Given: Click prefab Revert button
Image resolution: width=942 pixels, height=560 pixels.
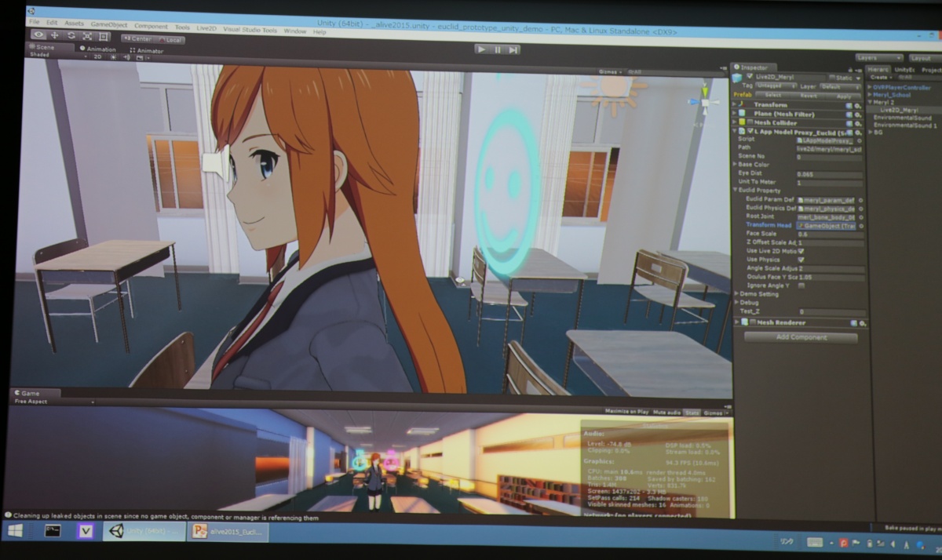Looking at the screenshot, I should coord(808,96).
